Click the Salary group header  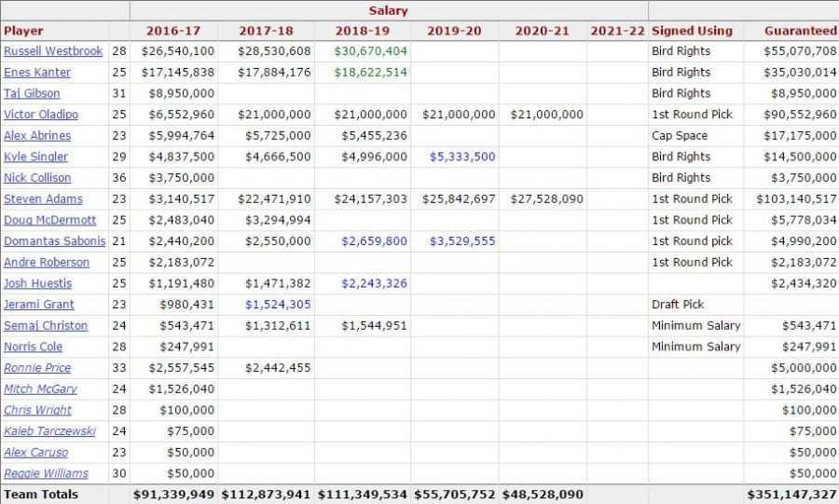(x=389, y=10)
